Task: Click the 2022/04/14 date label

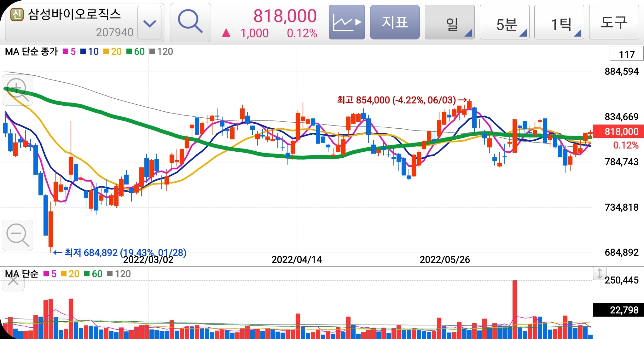Action: pos(297,260)
